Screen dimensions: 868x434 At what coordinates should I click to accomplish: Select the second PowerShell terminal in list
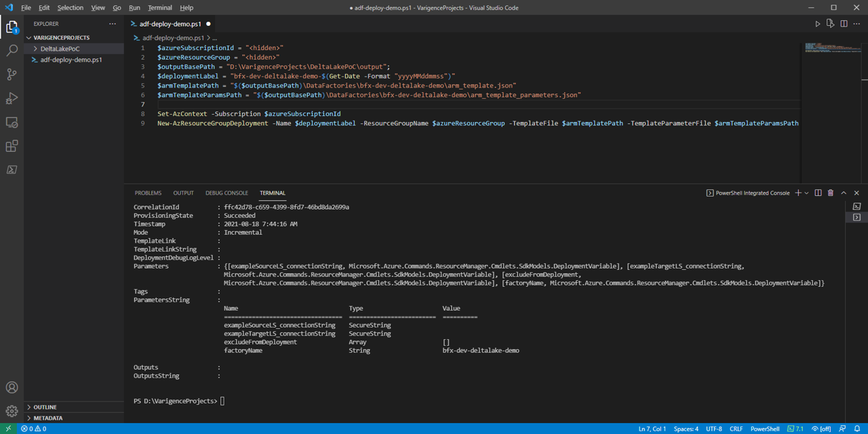pyautogui.click(x=856, y=218)
